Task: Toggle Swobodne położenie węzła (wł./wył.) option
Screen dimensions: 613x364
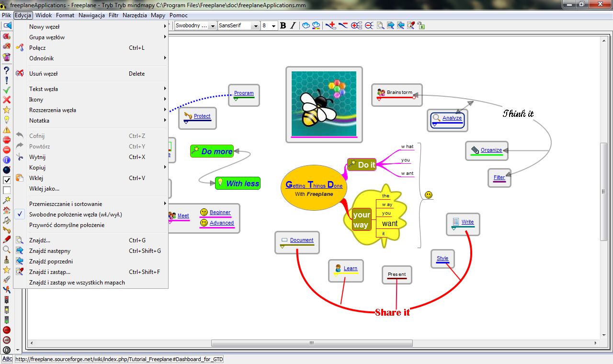Action: (x=91, y=215)
